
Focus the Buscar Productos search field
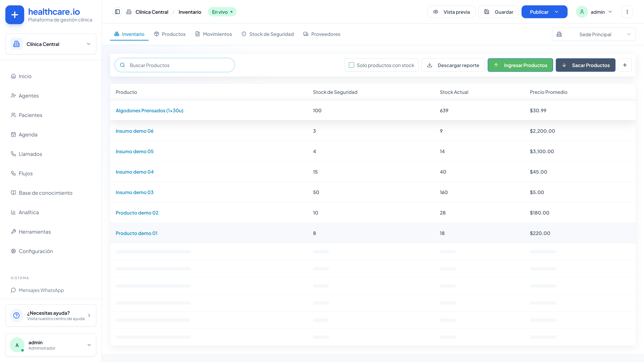(175, 65)
